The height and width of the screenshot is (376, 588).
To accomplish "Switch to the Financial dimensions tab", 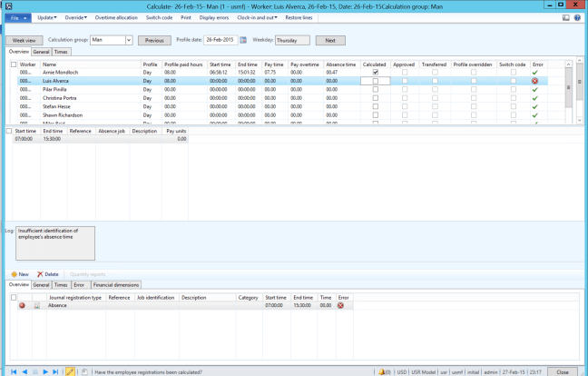I will (x=114, y=284).
